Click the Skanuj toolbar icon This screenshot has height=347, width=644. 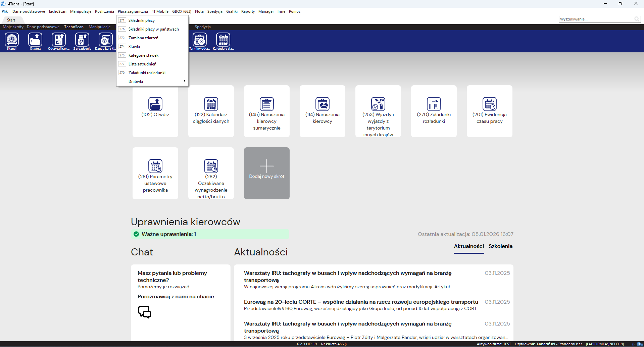tap(12, 41)
